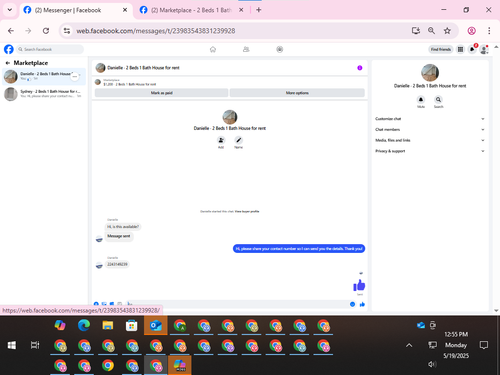The image size is (500, 375).
Task: Open Chrome three-dot menu
Action: click(x=489, y=31)
